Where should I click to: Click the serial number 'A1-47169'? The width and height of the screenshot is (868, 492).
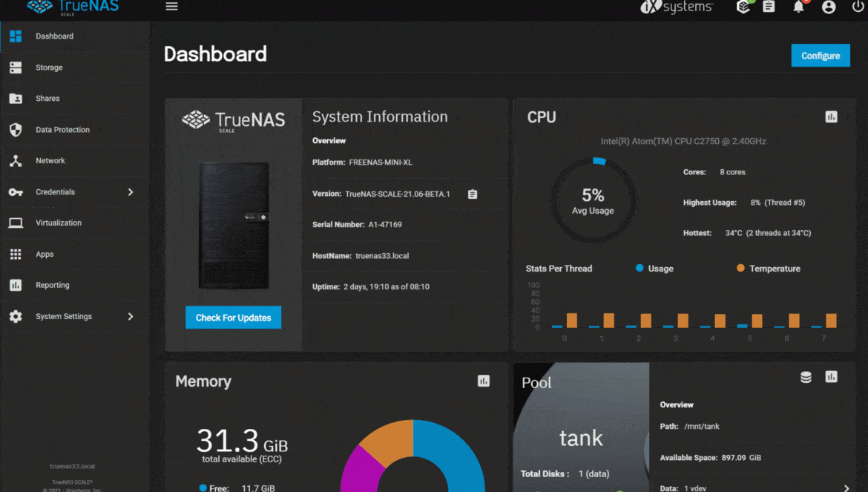(385, 225)
